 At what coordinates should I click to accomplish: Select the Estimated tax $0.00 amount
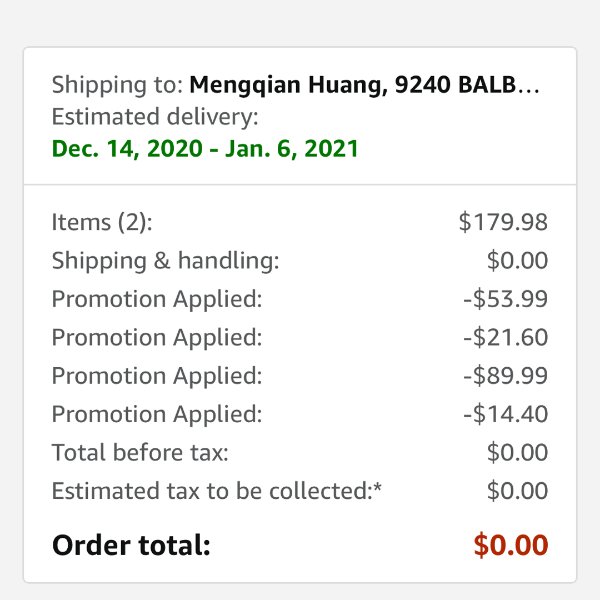pyautogui.click(x=517, y=491)
